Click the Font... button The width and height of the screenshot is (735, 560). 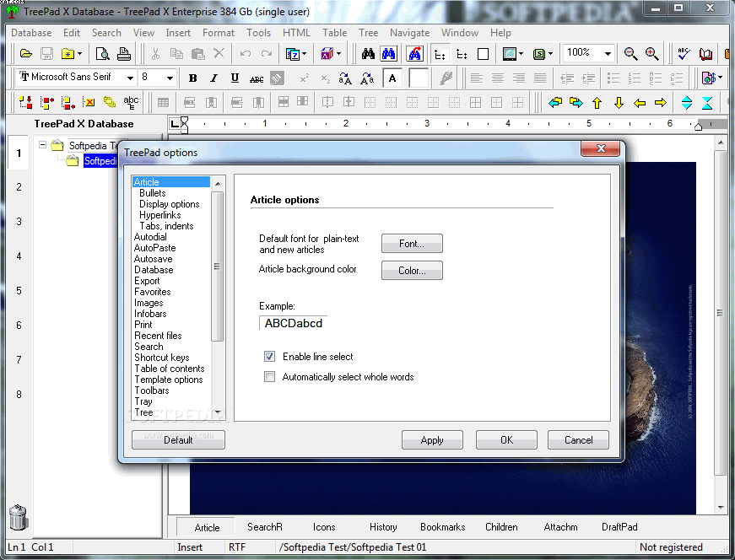coord(412,244)
